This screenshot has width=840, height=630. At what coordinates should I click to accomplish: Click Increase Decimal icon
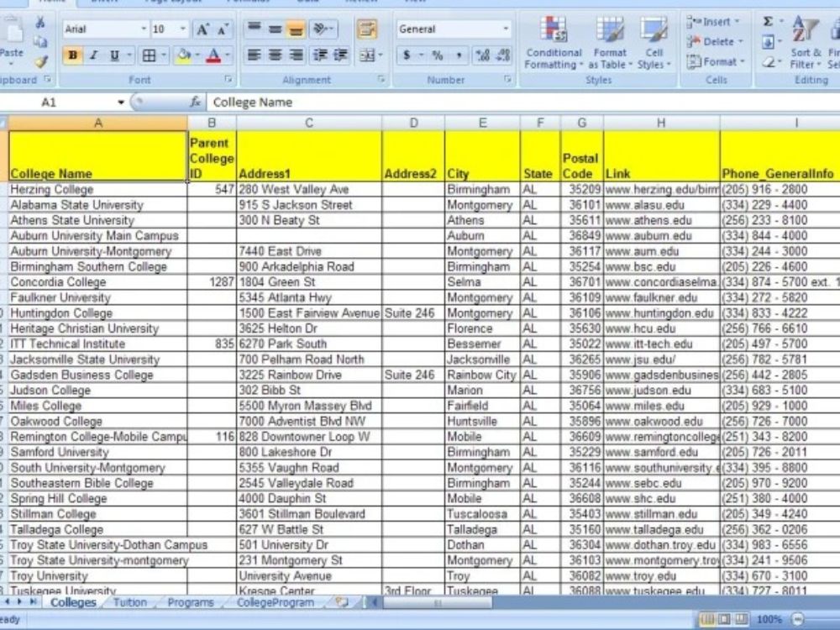pos(483,55)
